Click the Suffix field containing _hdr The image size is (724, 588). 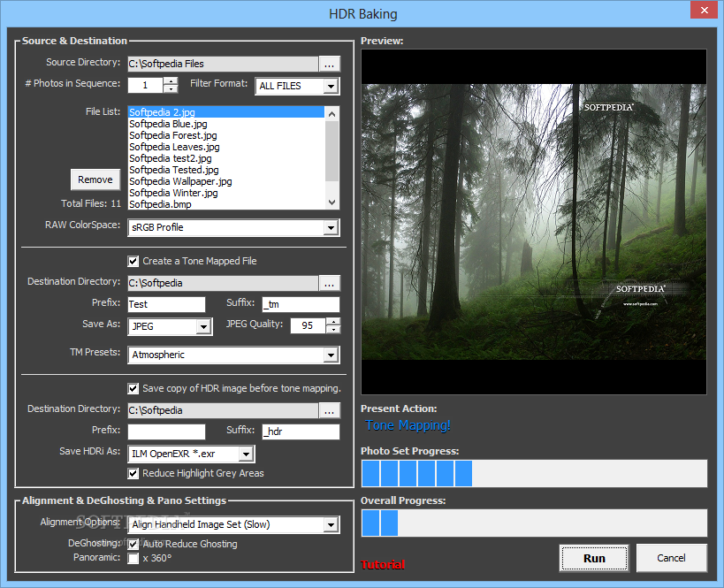click(301, 431)
